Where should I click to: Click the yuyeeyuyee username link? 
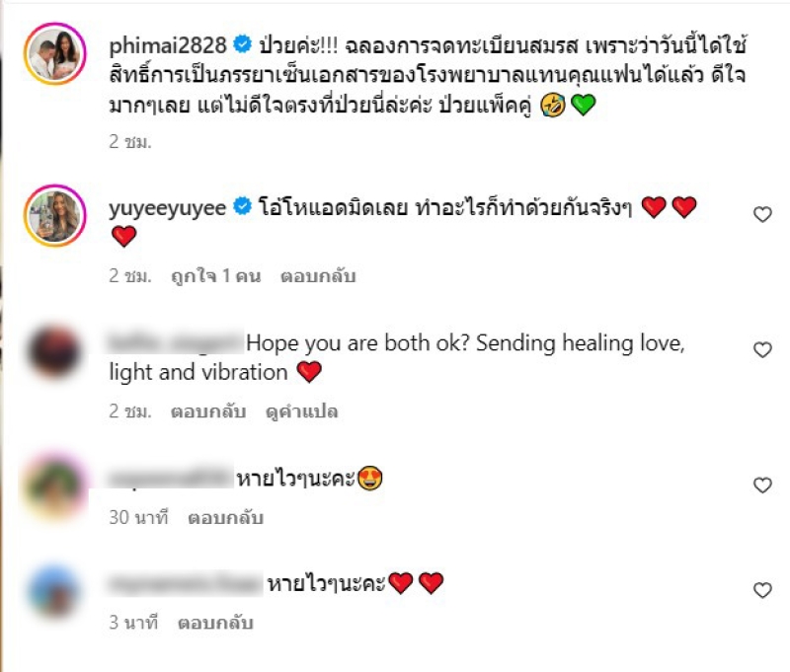point(168,208)
